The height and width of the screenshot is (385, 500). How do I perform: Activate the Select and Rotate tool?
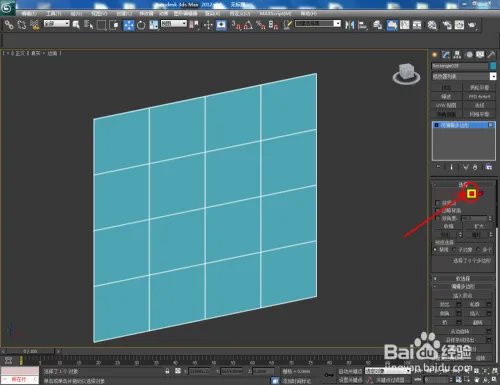click(x=141, y=25)
